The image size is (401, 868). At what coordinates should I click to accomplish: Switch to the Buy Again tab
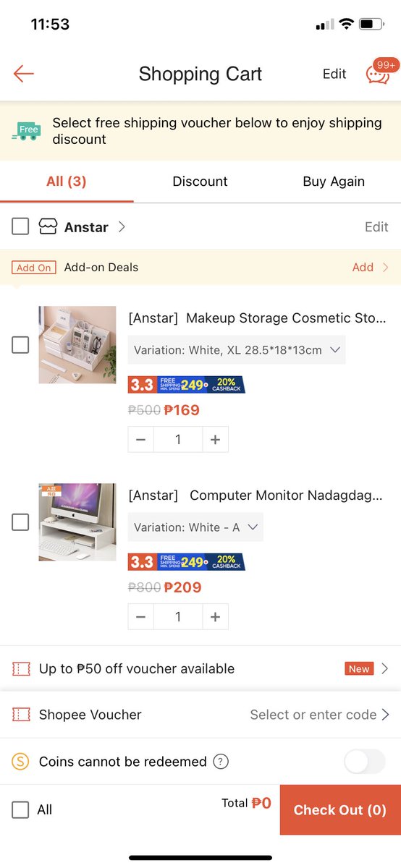(x=334, y=182)
